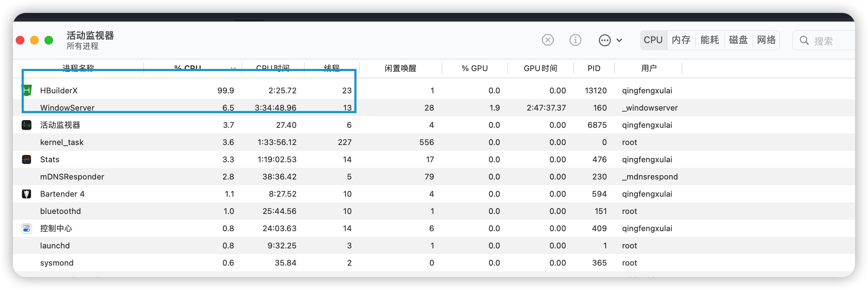Click the stop process (X) icon
The width and height of the screenshot is (868, 290).
(547, 40)
